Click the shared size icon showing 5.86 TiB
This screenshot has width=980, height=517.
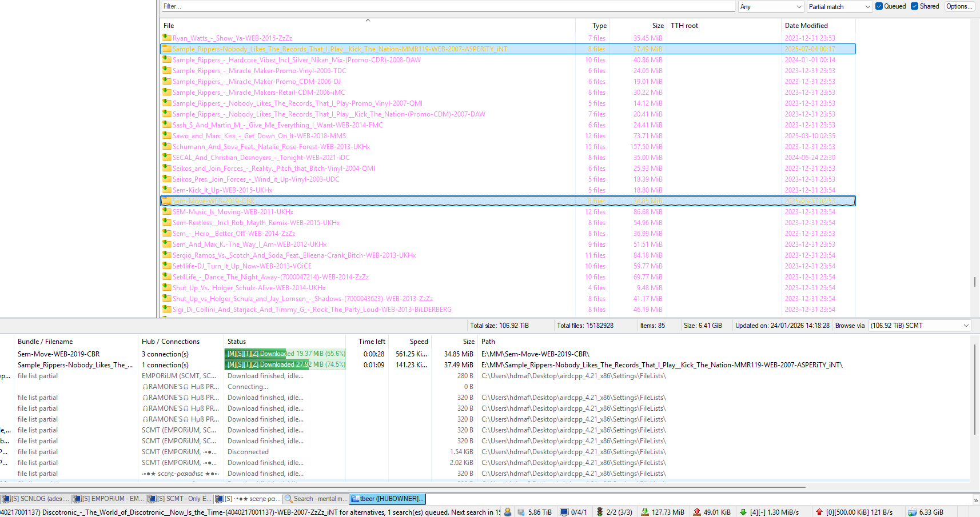(521, 512)
